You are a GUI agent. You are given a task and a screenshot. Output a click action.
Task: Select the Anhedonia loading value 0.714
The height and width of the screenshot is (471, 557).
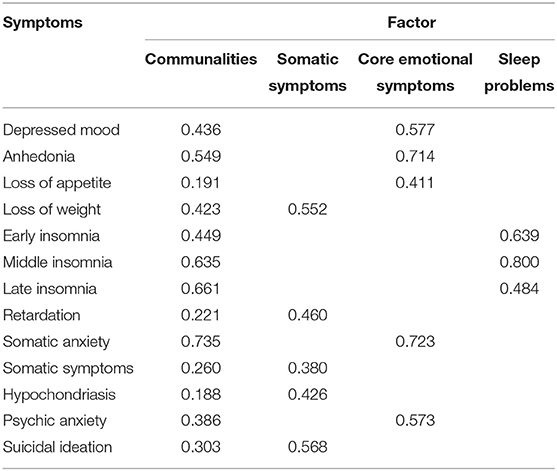[x=415, y=156]
